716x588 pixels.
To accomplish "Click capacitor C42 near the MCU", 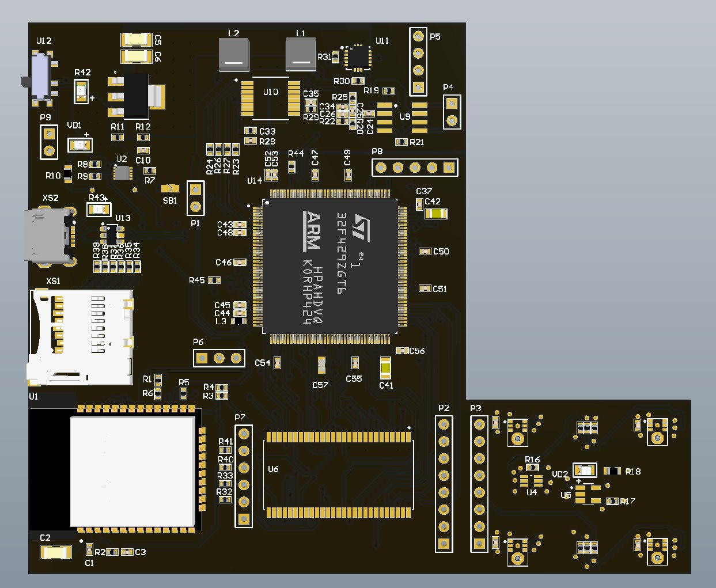I will coord(436,214).
